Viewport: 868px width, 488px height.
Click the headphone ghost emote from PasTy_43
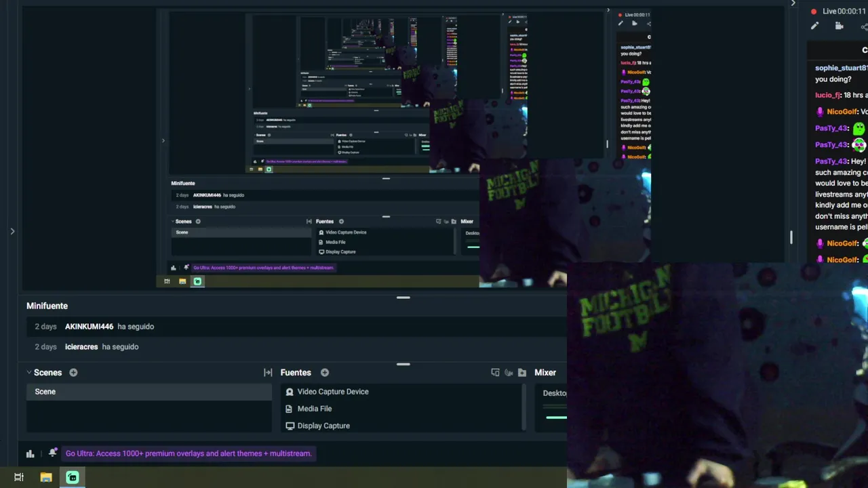859,144
